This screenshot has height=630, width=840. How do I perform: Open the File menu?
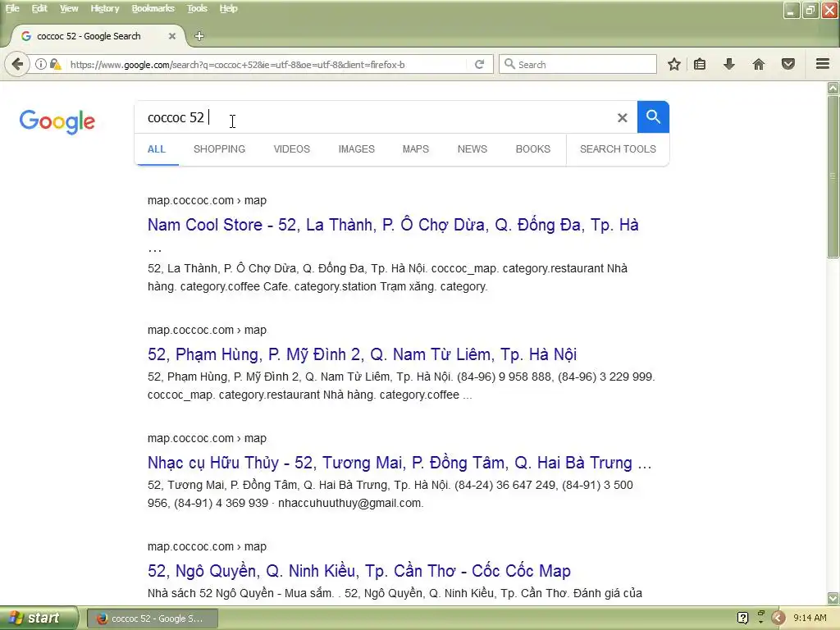pyautogui.click(x=12, y=8)
